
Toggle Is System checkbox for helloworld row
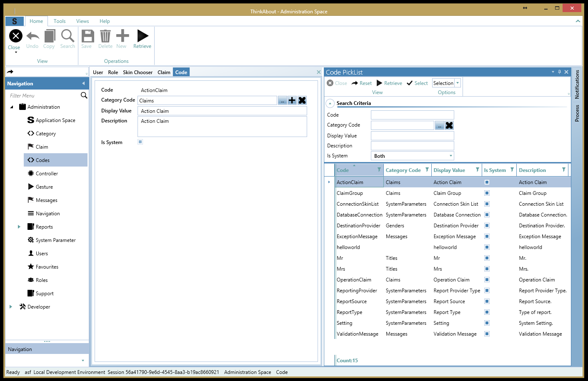(x=487, y=247)
